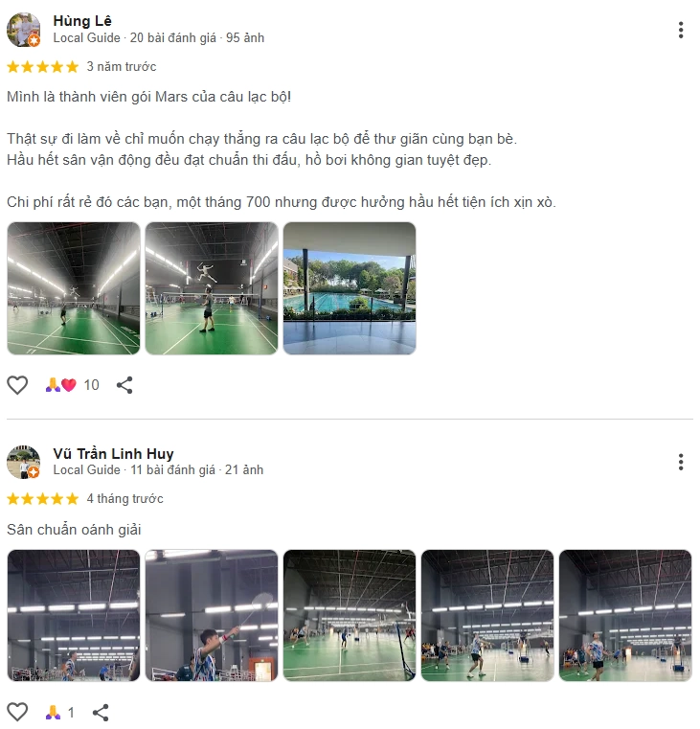Open fourth photo in second review
700x729 pixels.
point(487,616)
